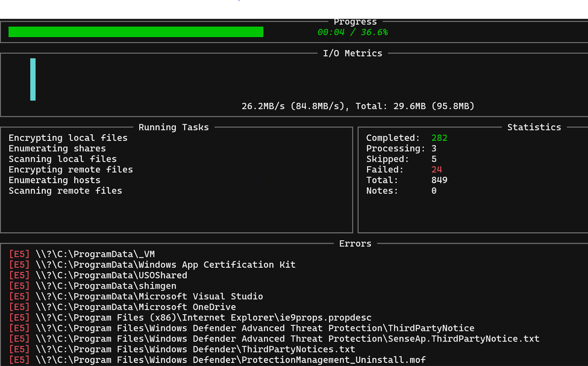Select the I/O Metrics panel header
This screenshot has width=588, height=366.
352,53
